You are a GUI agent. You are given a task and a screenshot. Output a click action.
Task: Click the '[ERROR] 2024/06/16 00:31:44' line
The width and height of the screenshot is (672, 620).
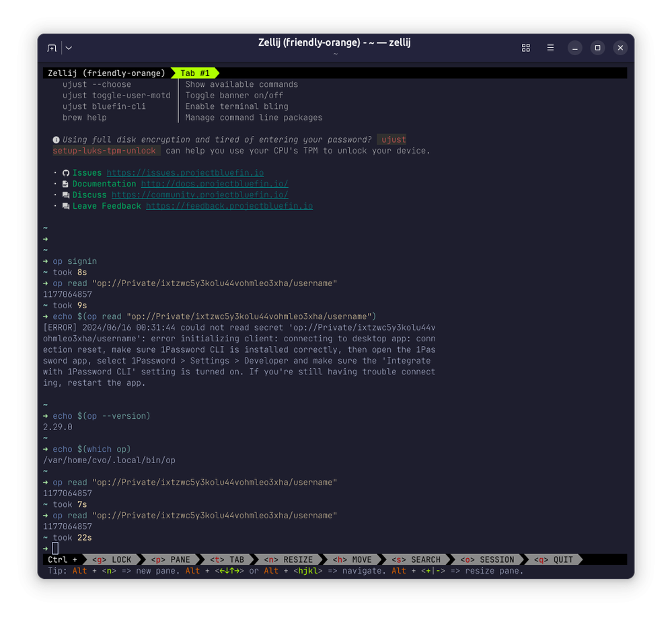tap(239, 328)
